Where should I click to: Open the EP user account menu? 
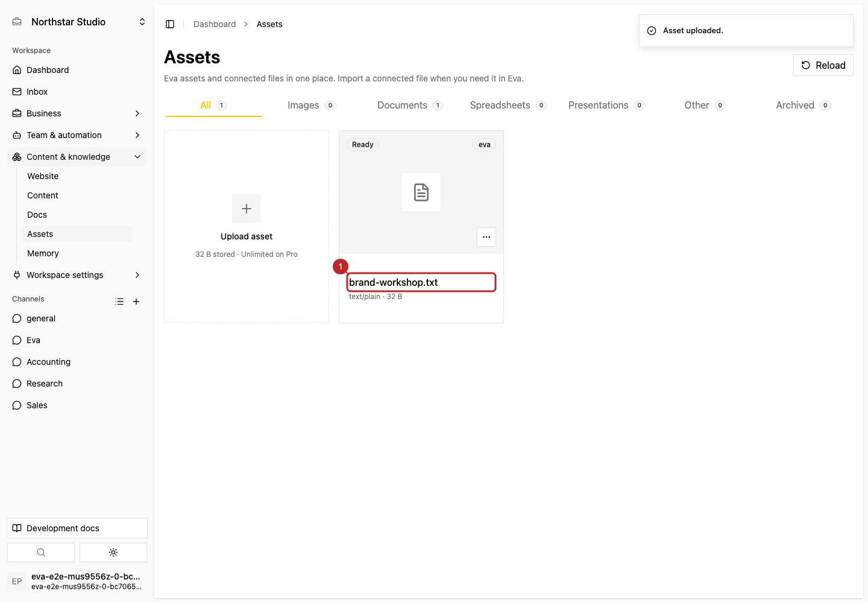pos(77,581)
